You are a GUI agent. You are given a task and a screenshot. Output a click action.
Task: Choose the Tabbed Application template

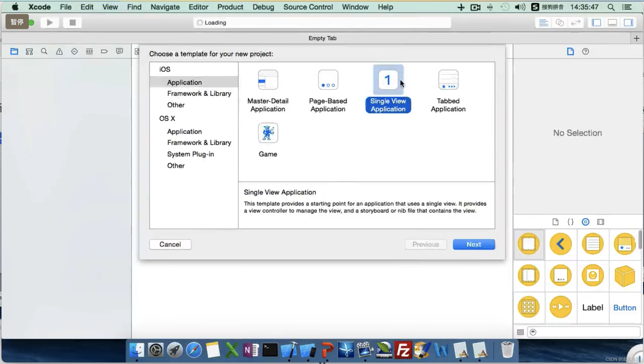click(x=448, y=91)
